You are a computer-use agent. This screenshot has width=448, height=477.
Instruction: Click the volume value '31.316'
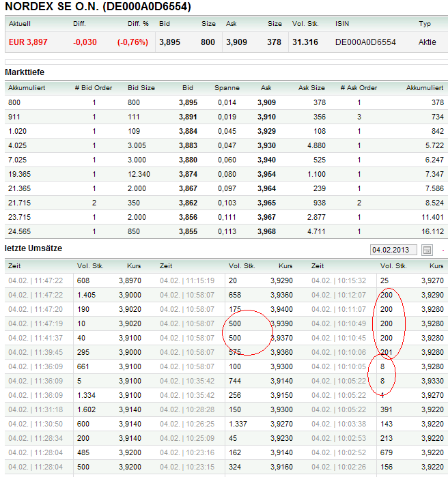(x=305, y=42)
